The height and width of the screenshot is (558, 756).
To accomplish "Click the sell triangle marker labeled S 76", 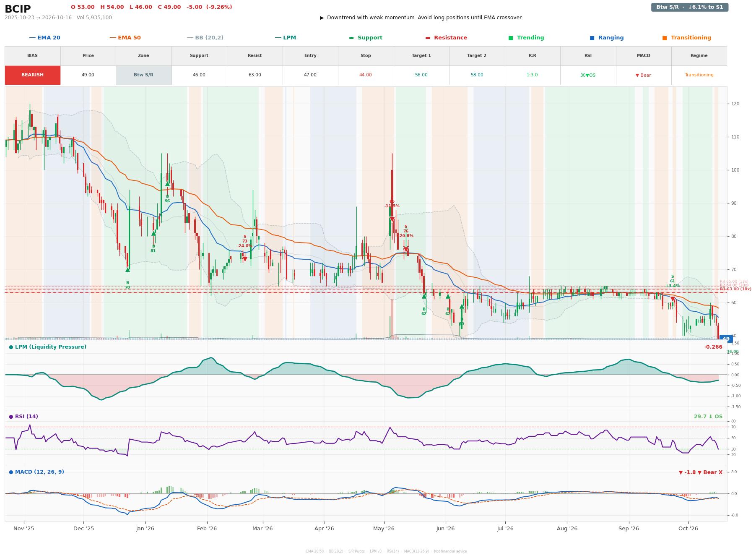I will [x=406, y=250].
